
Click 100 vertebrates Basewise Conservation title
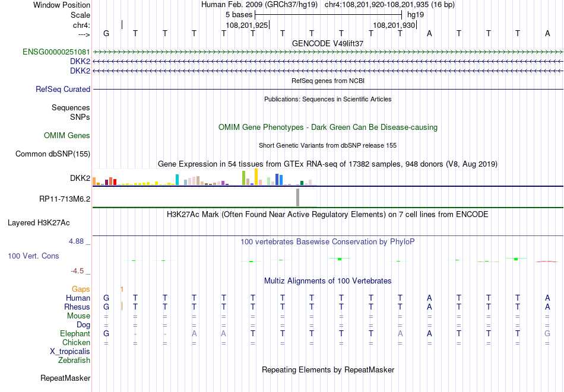click(328, 242)
